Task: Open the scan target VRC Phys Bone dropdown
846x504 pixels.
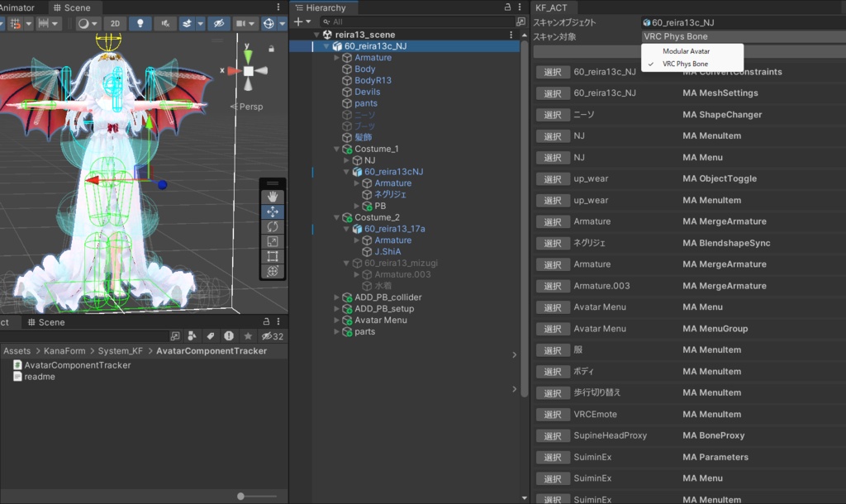Action: [x=744, y=36]
